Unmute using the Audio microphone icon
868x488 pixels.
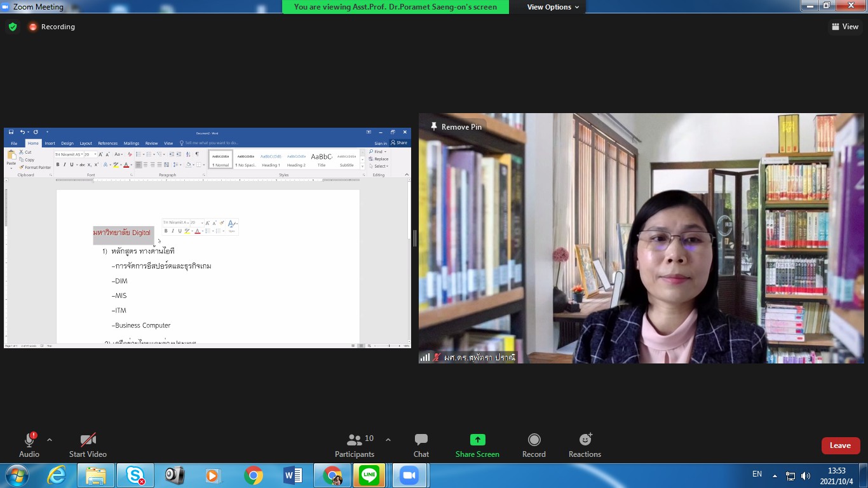pos(29,440)
